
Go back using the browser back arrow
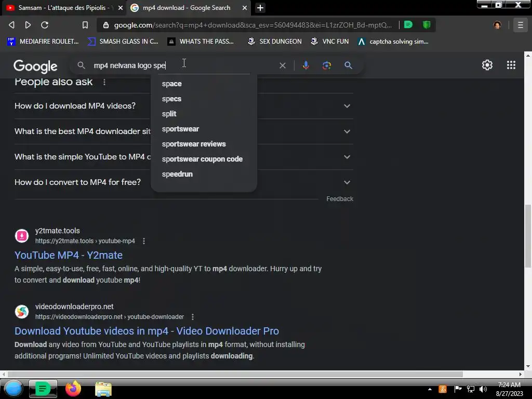pos(11,25)
